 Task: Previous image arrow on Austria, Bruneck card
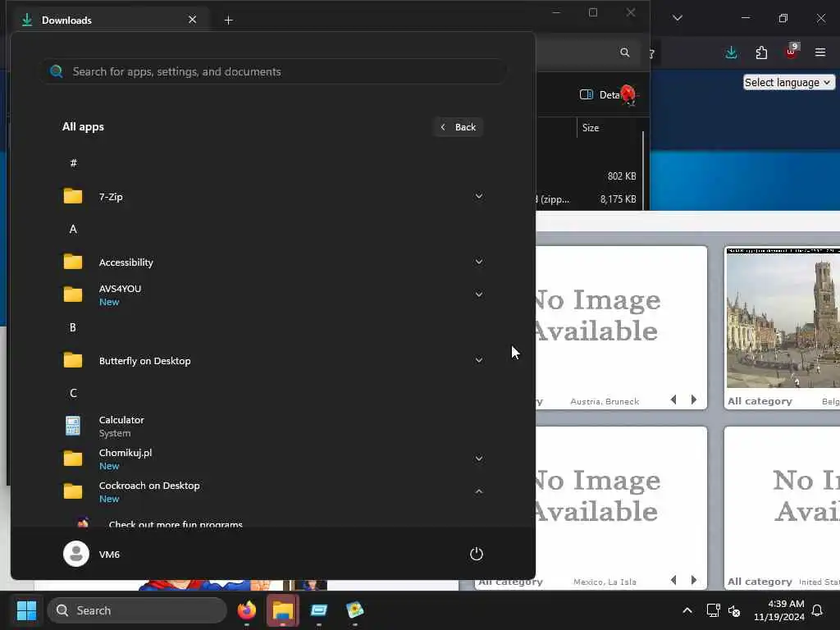coord(674,399)
